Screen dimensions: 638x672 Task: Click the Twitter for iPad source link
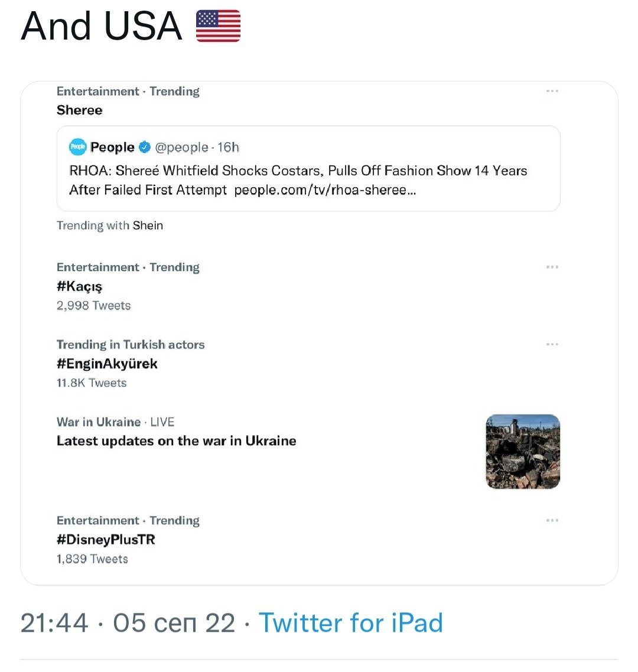point(351,623)
